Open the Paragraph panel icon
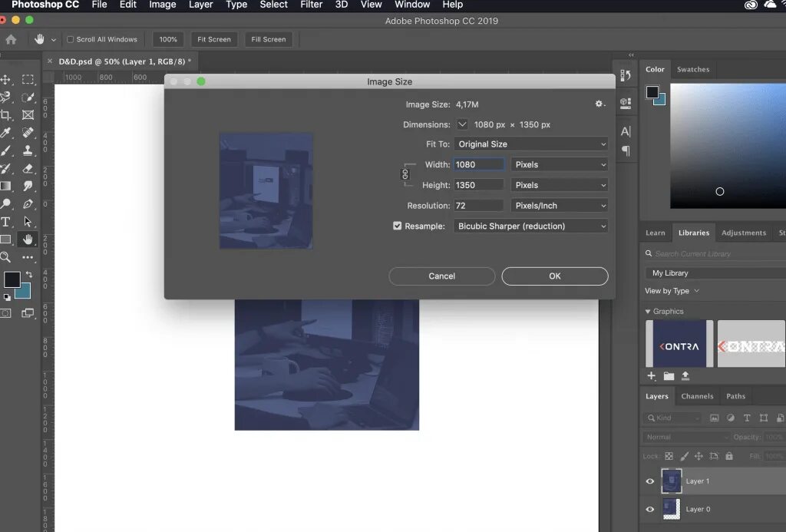The height and width of the screenshot is (532, 786). (626, 150)
